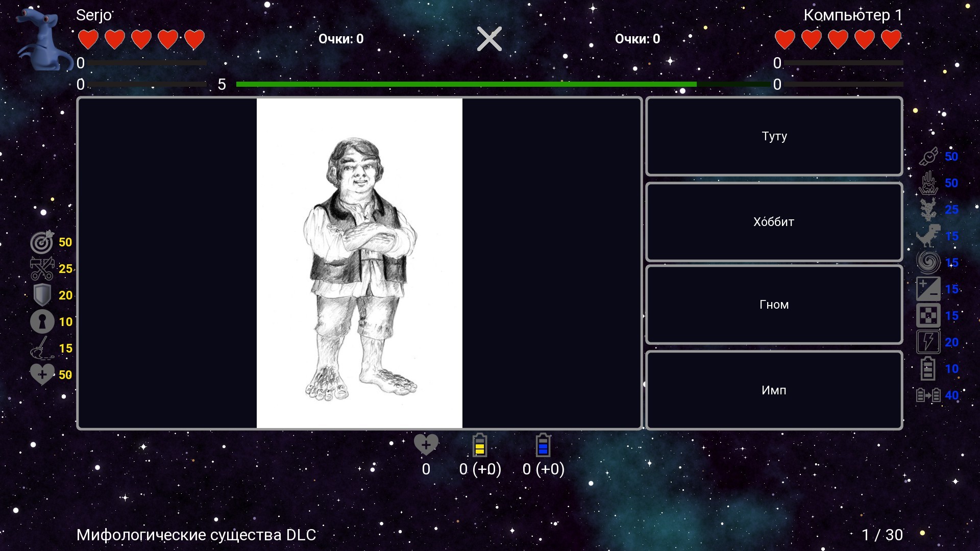The width and height of the screenshot is (980, 551).
Task: Use the scissors cutting banner ability
Action: (42, 269)
